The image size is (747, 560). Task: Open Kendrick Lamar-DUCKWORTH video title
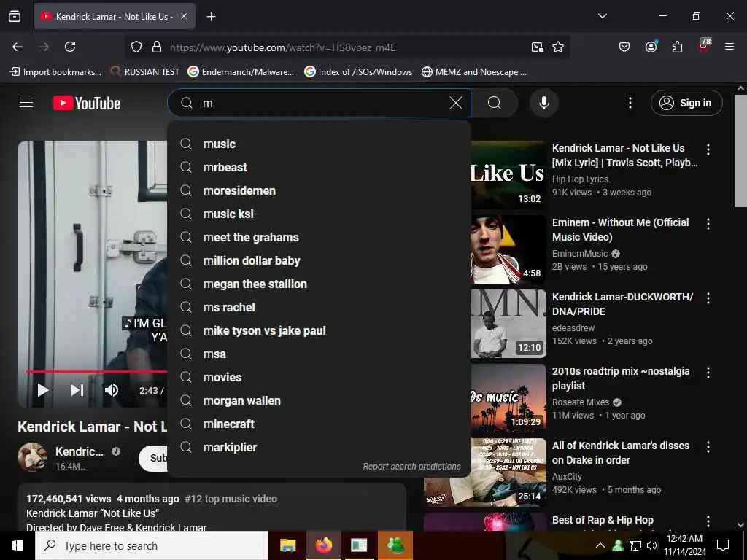[x=622, y=304]
